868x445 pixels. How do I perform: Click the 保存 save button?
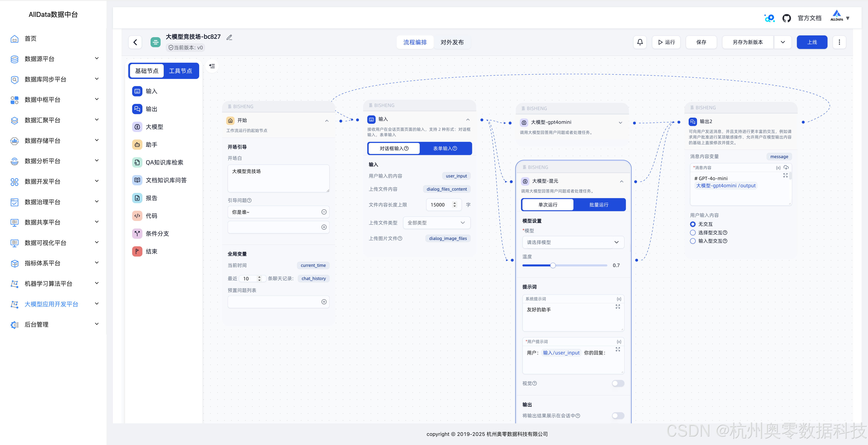pyautogui.click(x=701, y=42)
